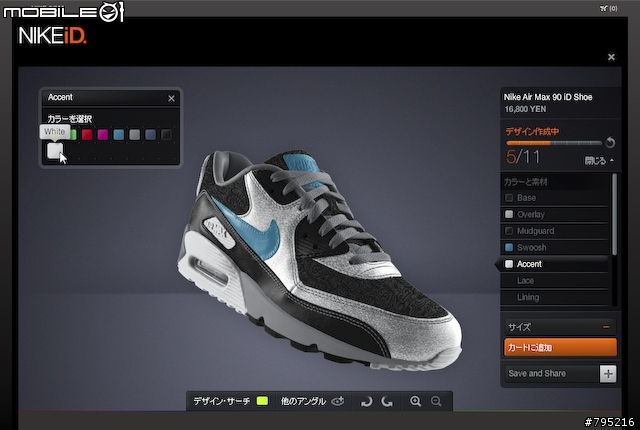Pick the magenta Accent color swatch
The image size is (640, 430).
pyautogui.click(x=103, y=135)
